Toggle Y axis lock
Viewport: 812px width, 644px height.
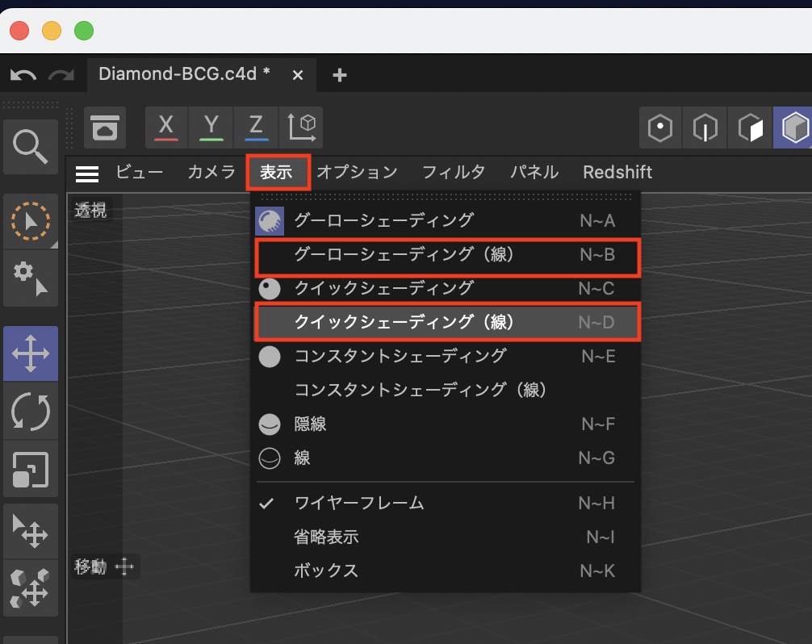pyautogui.click(x=211, y=128)
